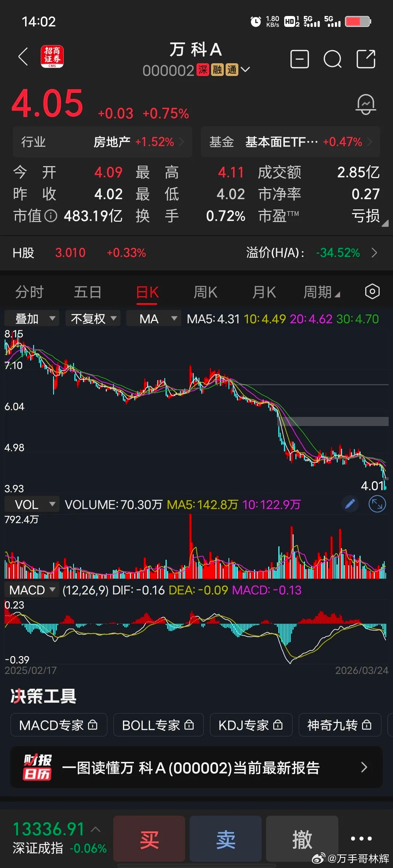Screen dimensions: 393x868
Task: Expand stock code dropdown chevron
Action: tap(246, 69)
